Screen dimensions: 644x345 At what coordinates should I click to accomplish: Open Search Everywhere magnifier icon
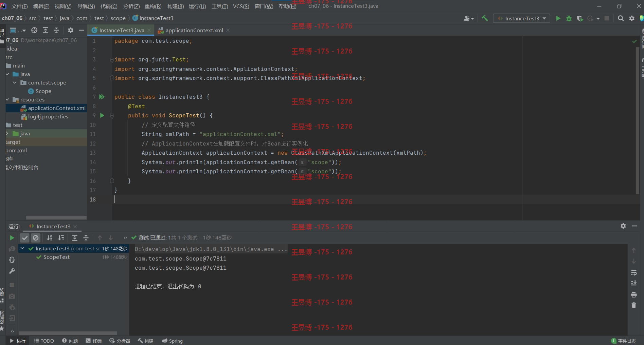click(x=621, y=18)
